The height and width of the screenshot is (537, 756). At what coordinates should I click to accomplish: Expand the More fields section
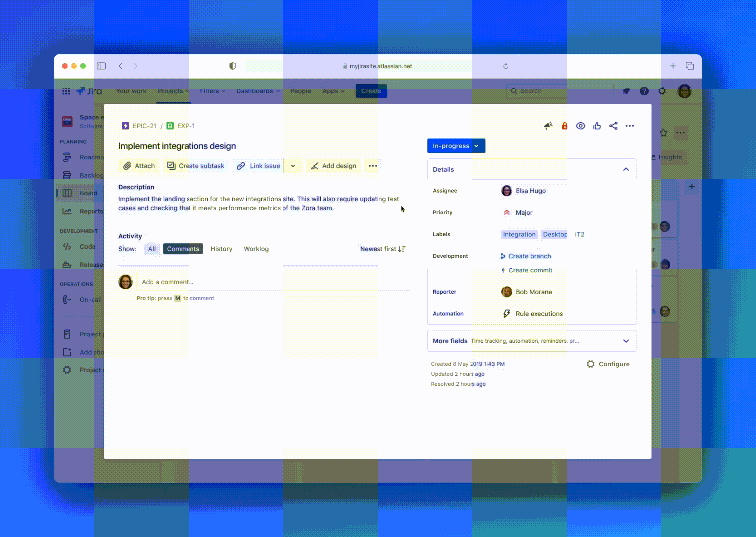tap(626, 341)
